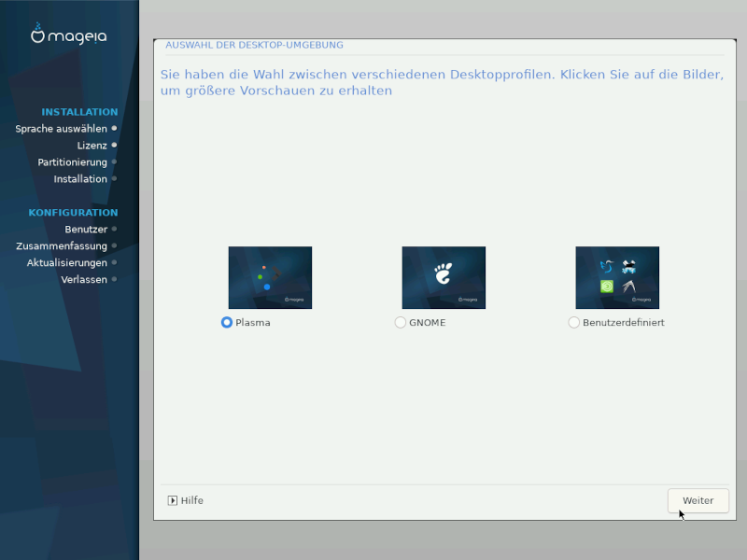
Task: Click the GNOME foot logo preview
Action: 444,273
